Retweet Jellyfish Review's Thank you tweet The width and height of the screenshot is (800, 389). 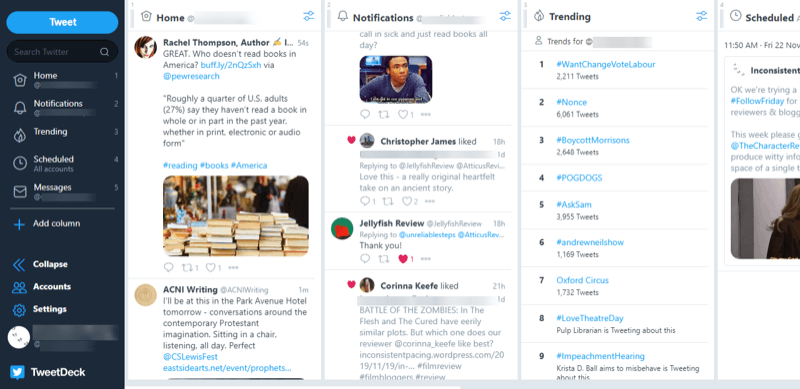(x=383, y=259)
